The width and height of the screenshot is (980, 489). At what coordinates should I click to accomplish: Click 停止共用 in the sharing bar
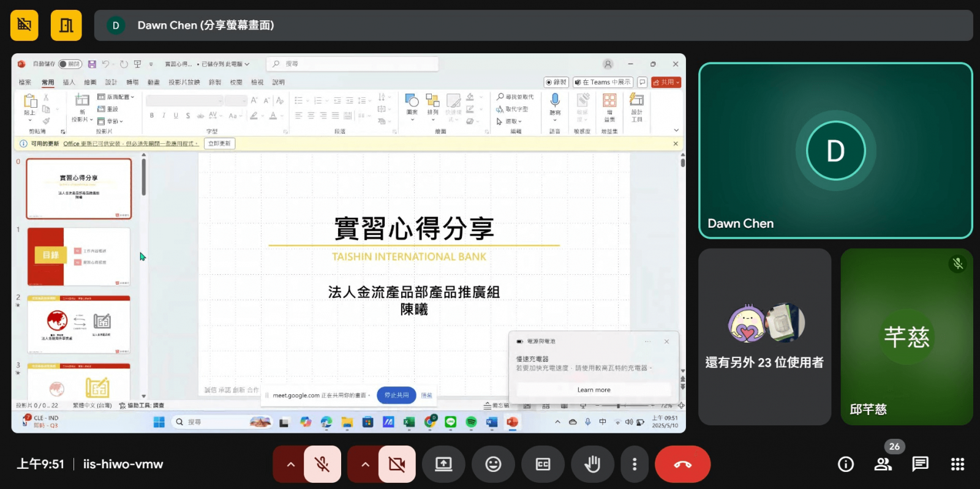(x=396, y=395)
